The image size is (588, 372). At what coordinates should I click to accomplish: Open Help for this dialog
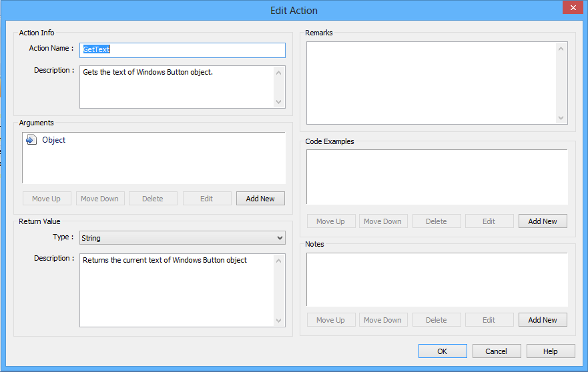(x=551, y=351)
